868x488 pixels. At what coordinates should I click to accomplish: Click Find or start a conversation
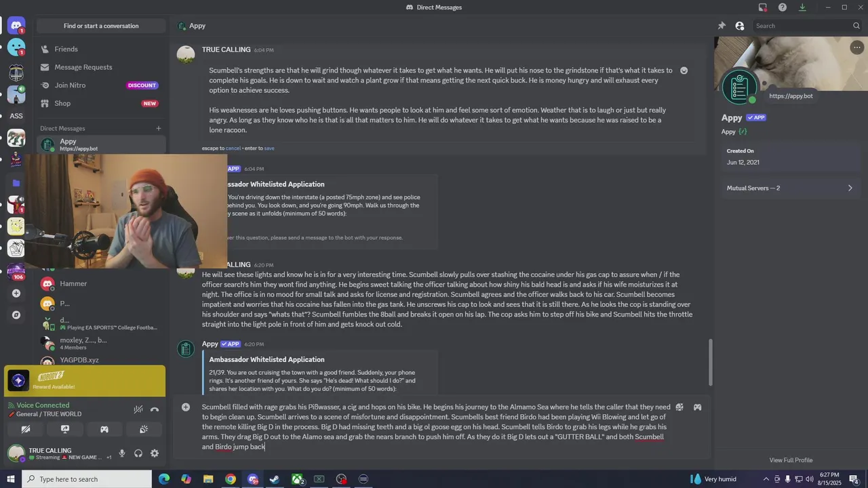pyautogui.click(x=101, y=26)
